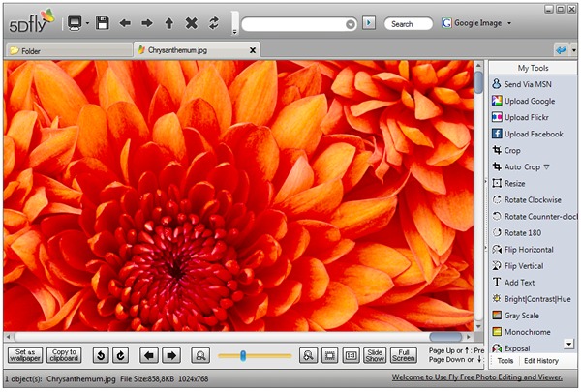The width and height of the screenshot is (581, 392).
Task: Expand Auto Crop options
Action: point(546,167)
